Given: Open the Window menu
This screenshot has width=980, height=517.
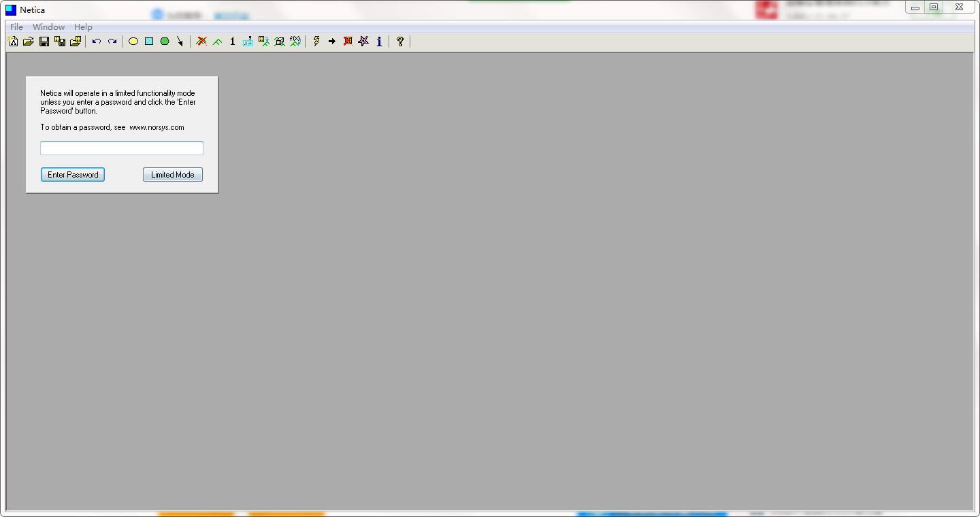Looking at the screenshot, I should coord(49,27).
